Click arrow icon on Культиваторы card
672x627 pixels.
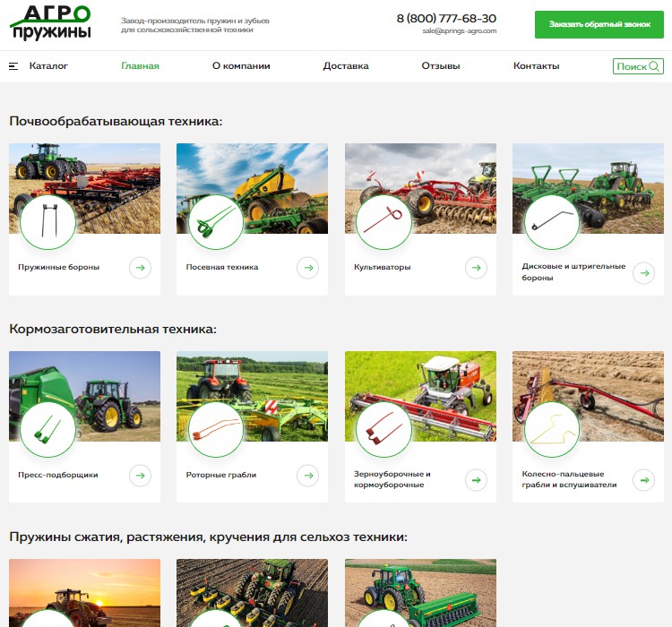point(476,268)
